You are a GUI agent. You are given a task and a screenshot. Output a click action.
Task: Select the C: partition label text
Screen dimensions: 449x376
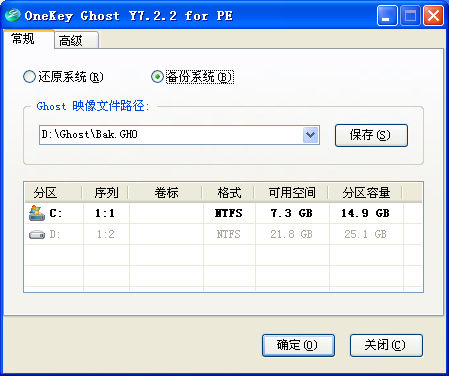coord(55,213)
